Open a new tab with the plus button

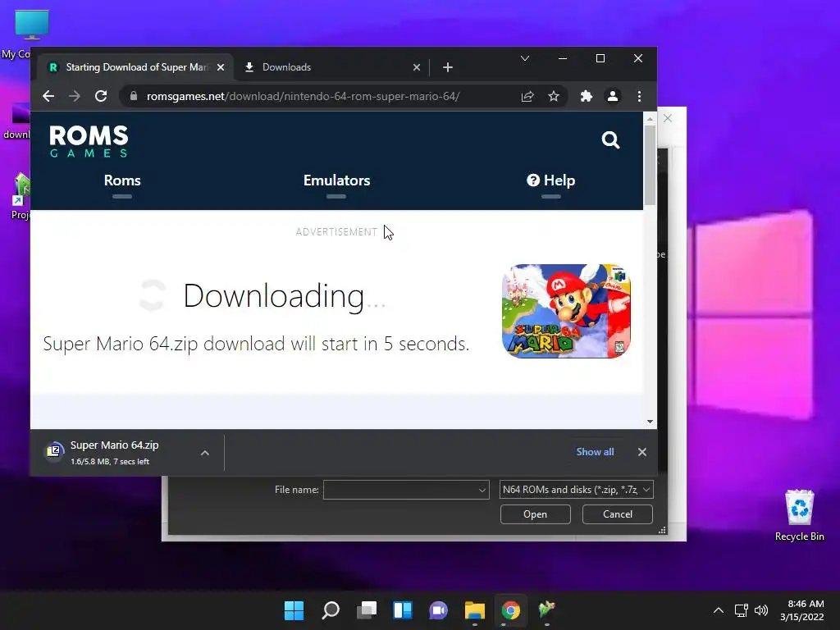pos(448,67)
